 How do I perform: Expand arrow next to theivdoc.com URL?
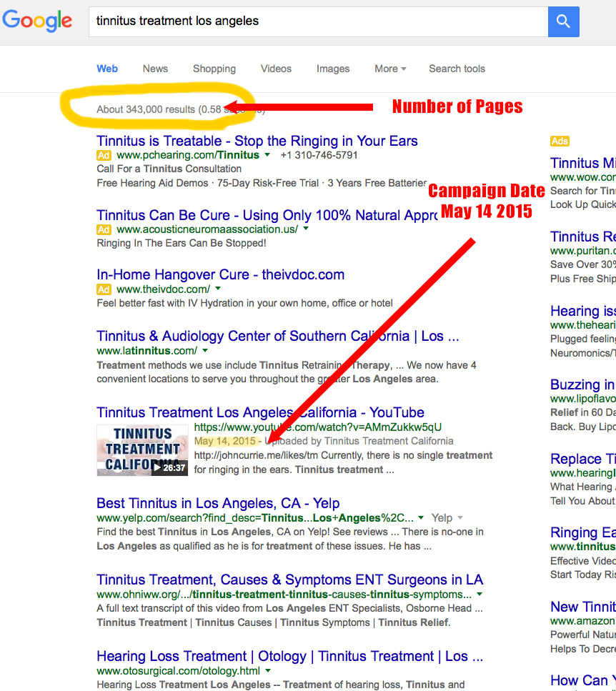(218, 289)
